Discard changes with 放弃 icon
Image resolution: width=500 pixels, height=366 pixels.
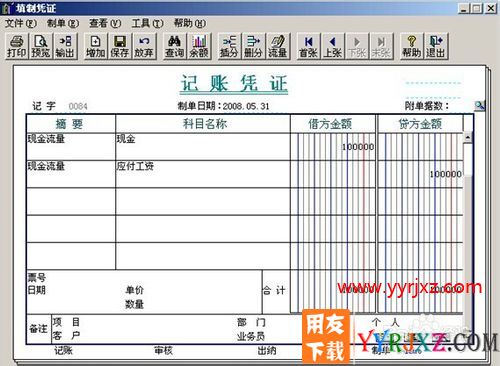coord(144,46)
